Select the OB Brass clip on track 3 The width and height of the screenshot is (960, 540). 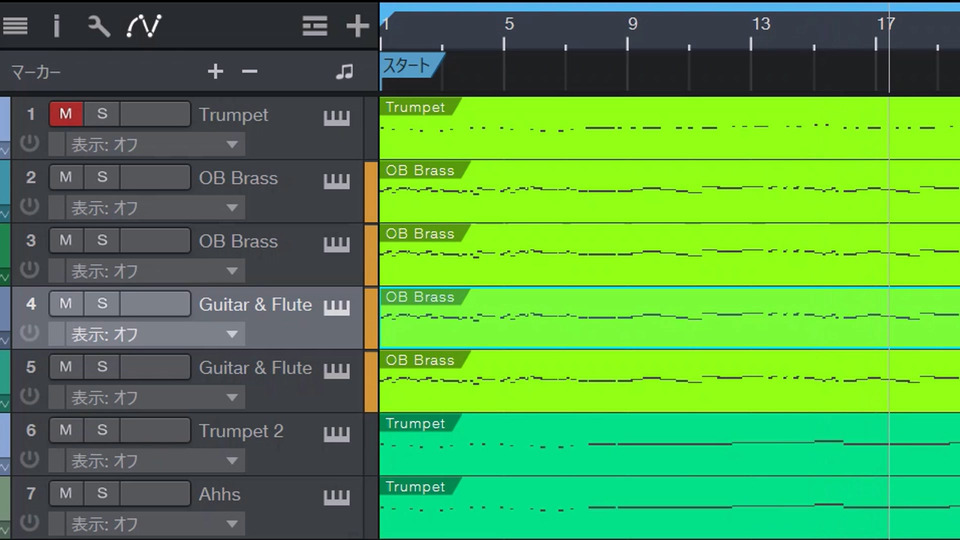click(x=670, y=255)
